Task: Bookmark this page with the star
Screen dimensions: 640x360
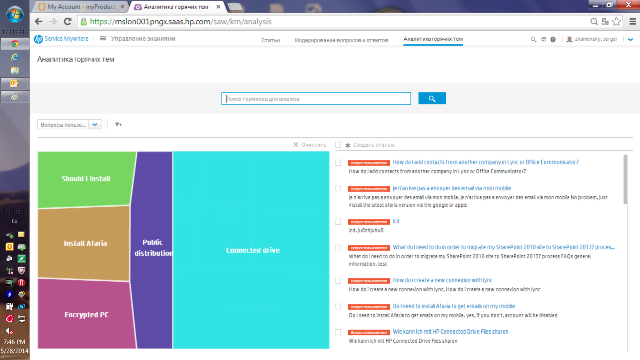Action: pyautogui.click(x=616, y=22)
